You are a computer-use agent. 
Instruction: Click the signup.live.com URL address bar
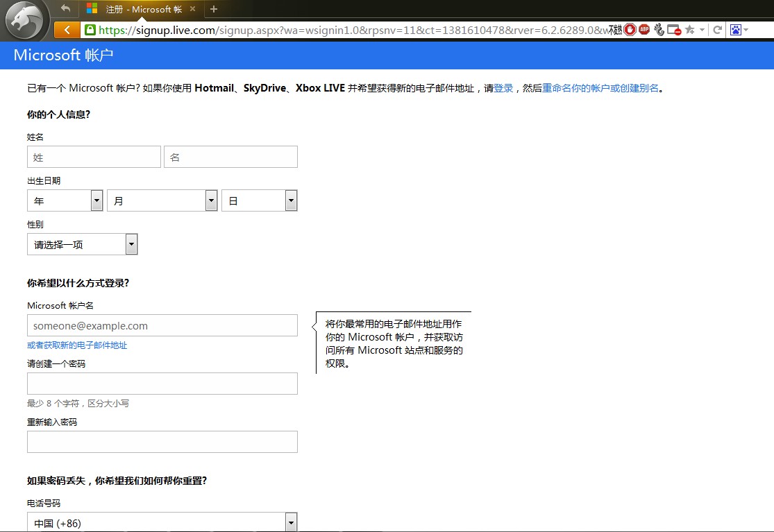pyautogui.click(x=353, y=30)
